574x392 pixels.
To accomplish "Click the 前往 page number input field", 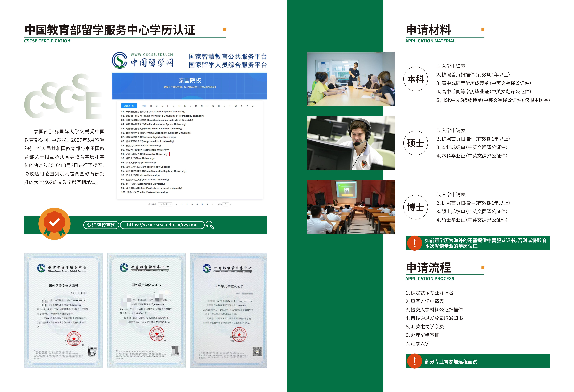I will click(x=225, y=204).
